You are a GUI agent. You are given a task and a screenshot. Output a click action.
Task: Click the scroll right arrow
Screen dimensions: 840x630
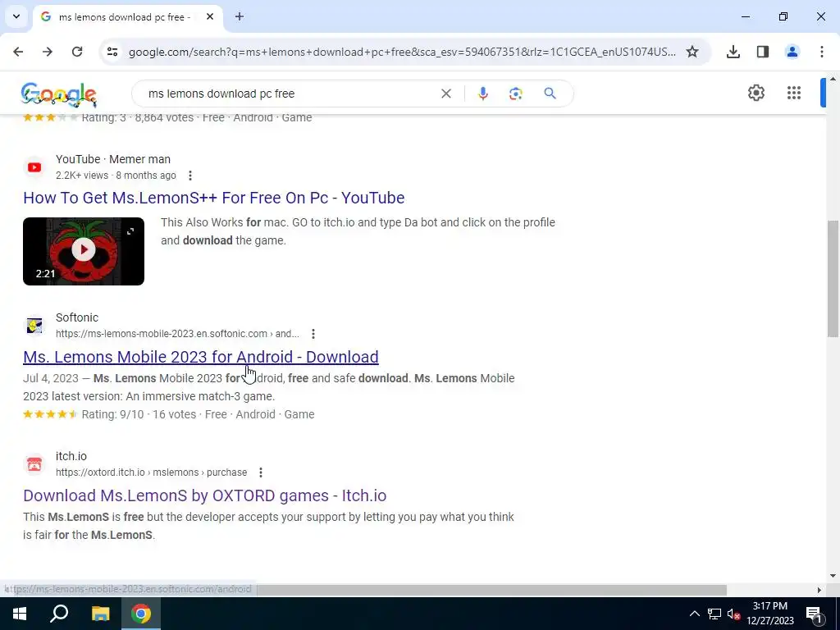tap(819, 590)
